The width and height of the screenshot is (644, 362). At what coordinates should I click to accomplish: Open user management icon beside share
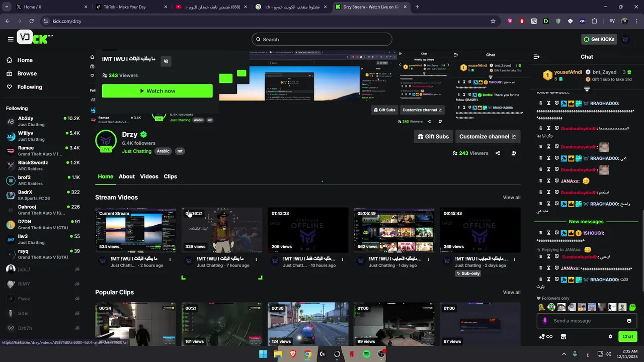[x=514, y=153]
